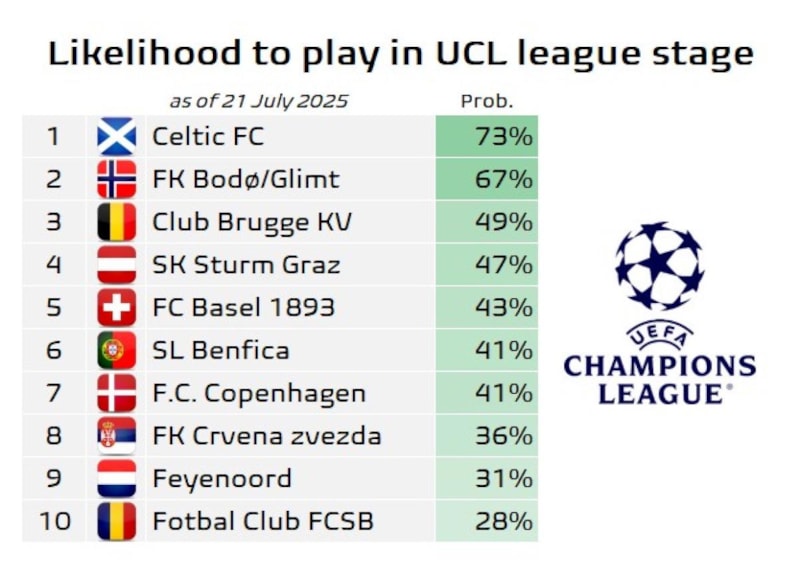
Task: Select the Switzerland flag icon
Action: (x=117, y=308)
